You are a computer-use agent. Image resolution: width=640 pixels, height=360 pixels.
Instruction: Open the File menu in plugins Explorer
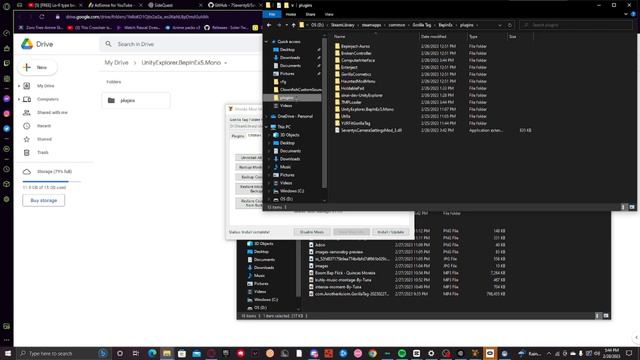click(x=272, y=14)
